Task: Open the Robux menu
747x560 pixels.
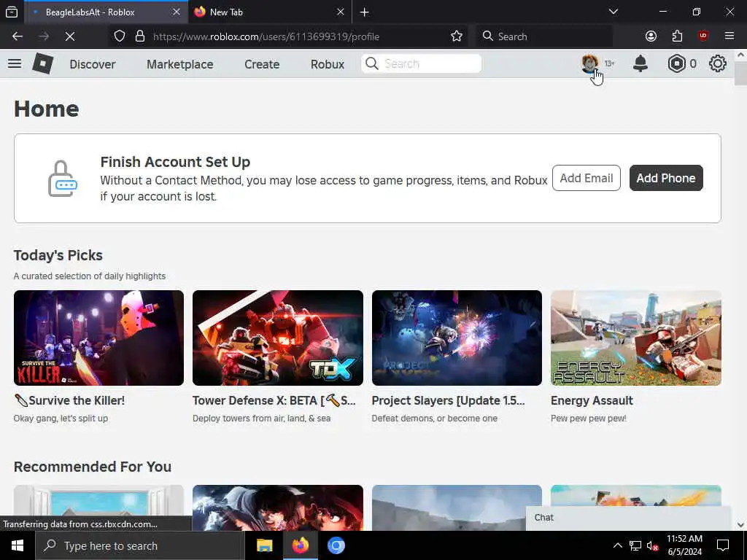Action: 328,64
